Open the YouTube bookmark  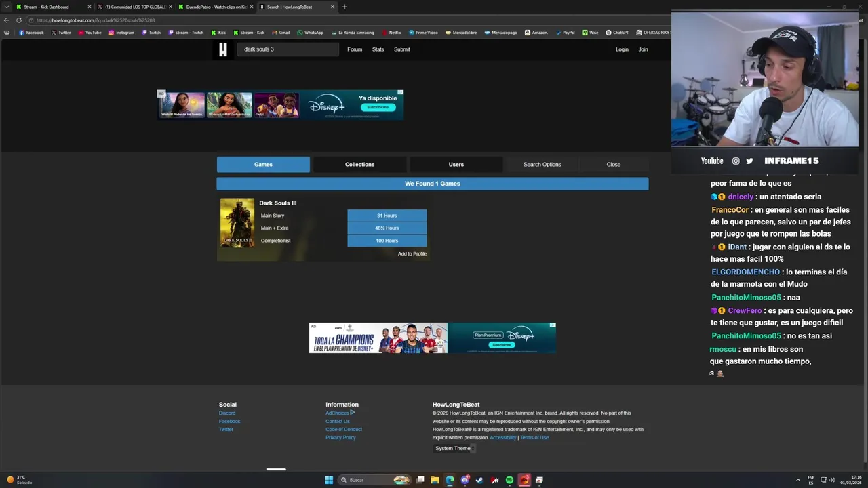click(x=90, y=33)
